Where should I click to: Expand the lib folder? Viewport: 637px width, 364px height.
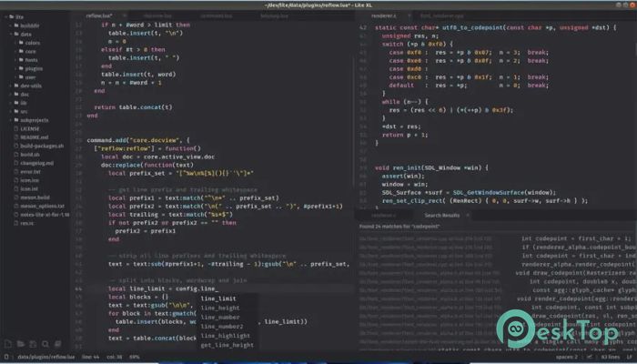(x=11, y=103)
